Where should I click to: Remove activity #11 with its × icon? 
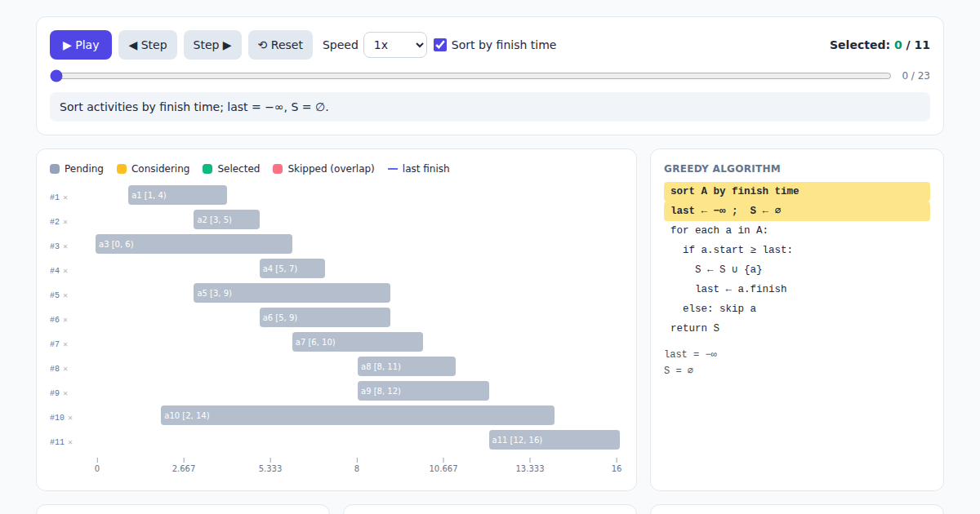(x=70, y=442)
